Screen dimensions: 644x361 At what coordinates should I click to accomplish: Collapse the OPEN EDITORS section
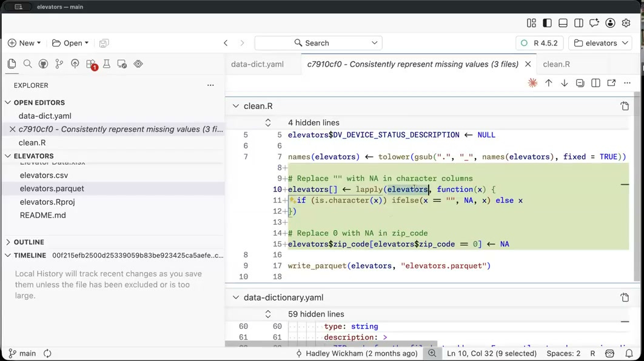pos(8,102)
